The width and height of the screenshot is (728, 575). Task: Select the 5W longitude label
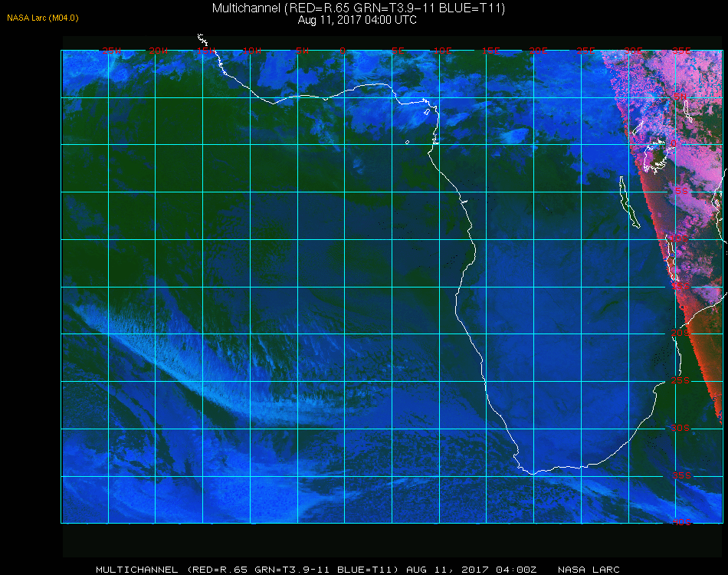302,51
